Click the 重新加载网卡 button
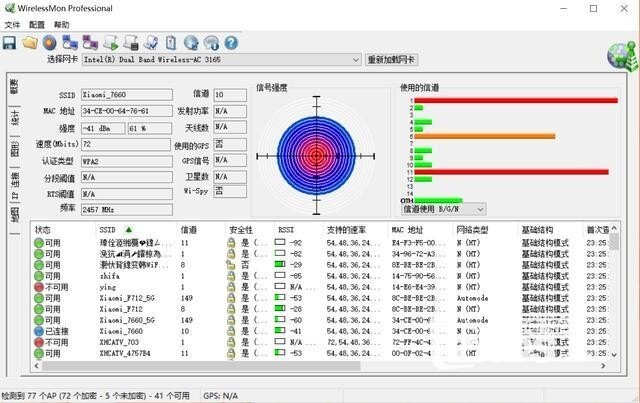640x403 pixels. pos(399,60)
